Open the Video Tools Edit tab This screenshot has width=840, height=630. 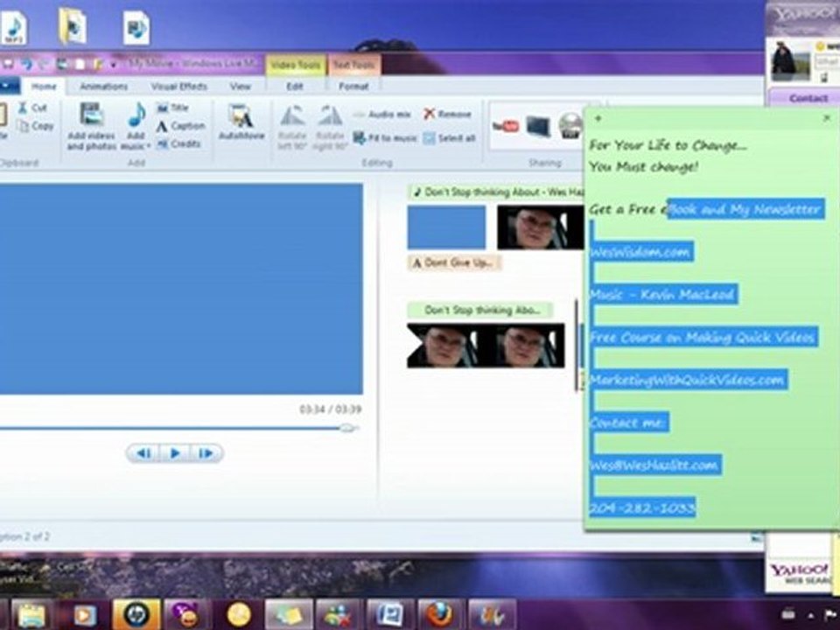tap(294, 87)
